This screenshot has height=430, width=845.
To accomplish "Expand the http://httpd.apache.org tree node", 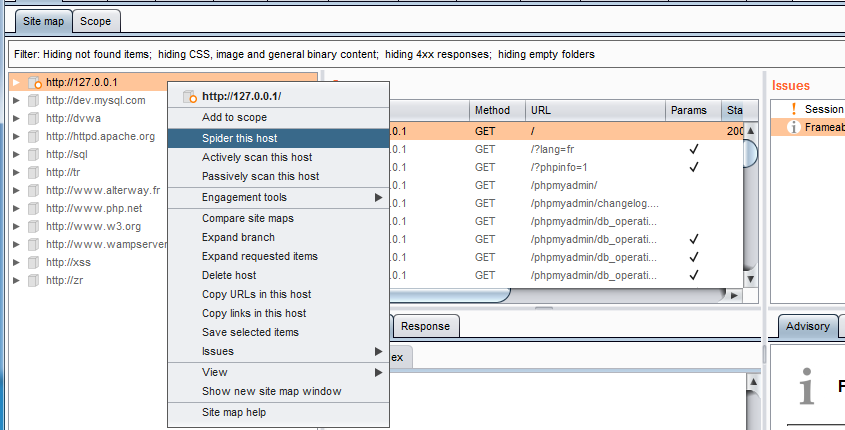I will click(x=16, y=137).
